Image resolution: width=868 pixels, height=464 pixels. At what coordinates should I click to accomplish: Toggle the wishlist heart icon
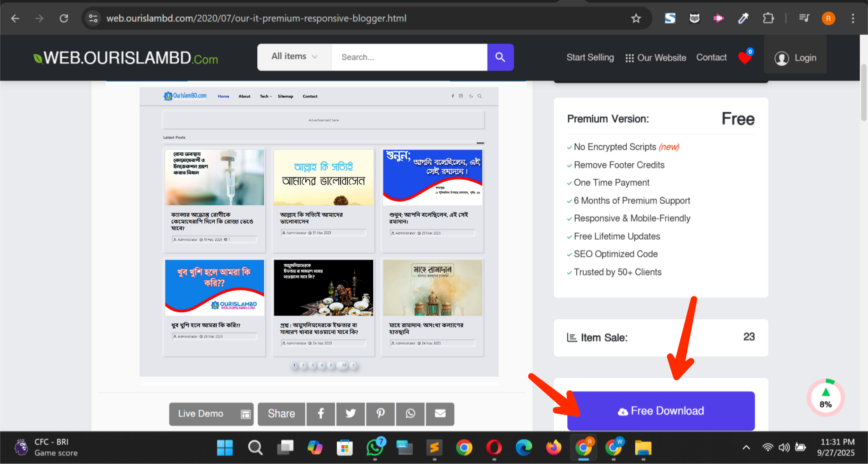[745, 58]
